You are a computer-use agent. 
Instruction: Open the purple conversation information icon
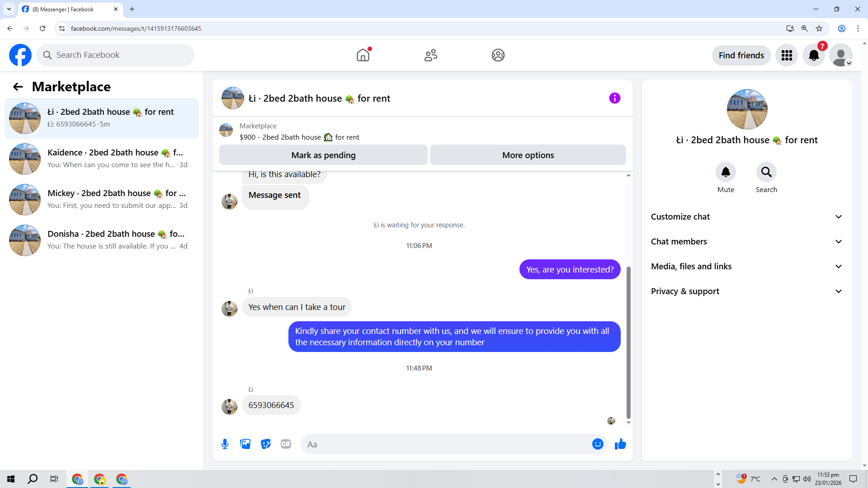(x=614, y=98)
